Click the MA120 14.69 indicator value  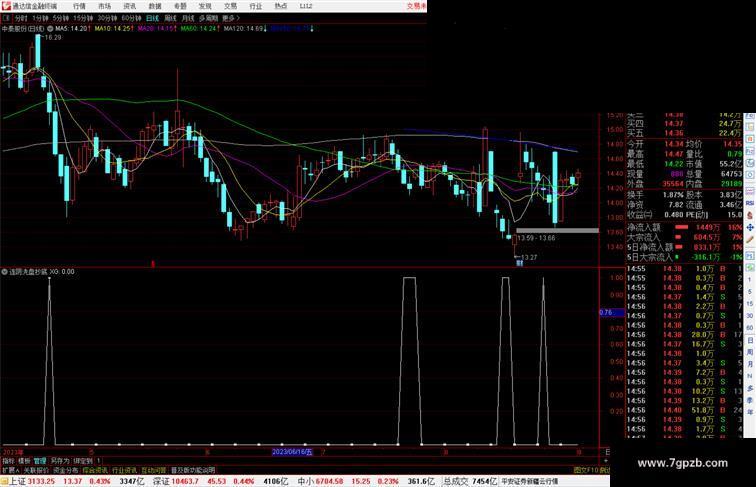(x=245, y=29)
